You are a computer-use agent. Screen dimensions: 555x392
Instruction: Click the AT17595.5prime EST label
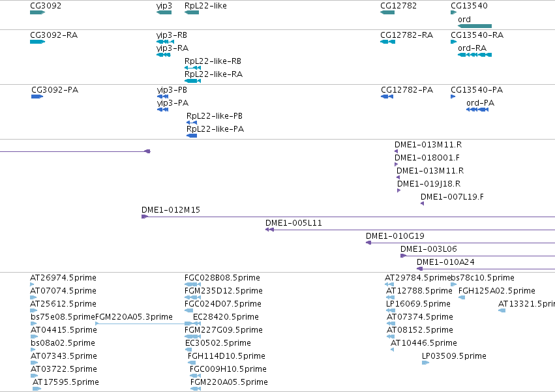(66, 382)
